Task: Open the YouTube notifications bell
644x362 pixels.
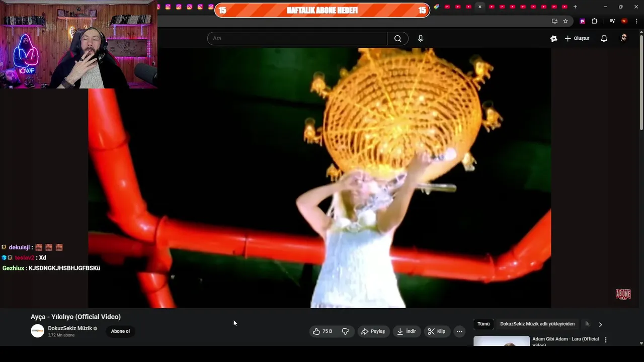Action: [x=604, y=39]
